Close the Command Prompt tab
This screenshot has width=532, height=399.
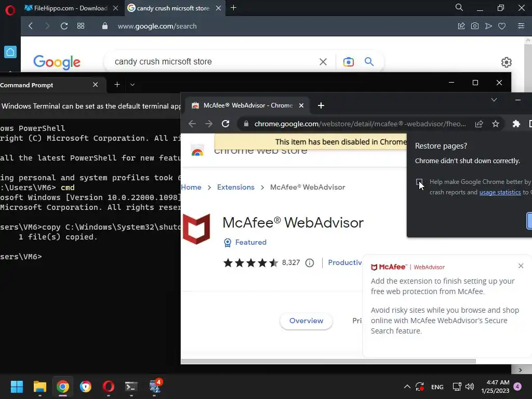(x=96, y=85)
